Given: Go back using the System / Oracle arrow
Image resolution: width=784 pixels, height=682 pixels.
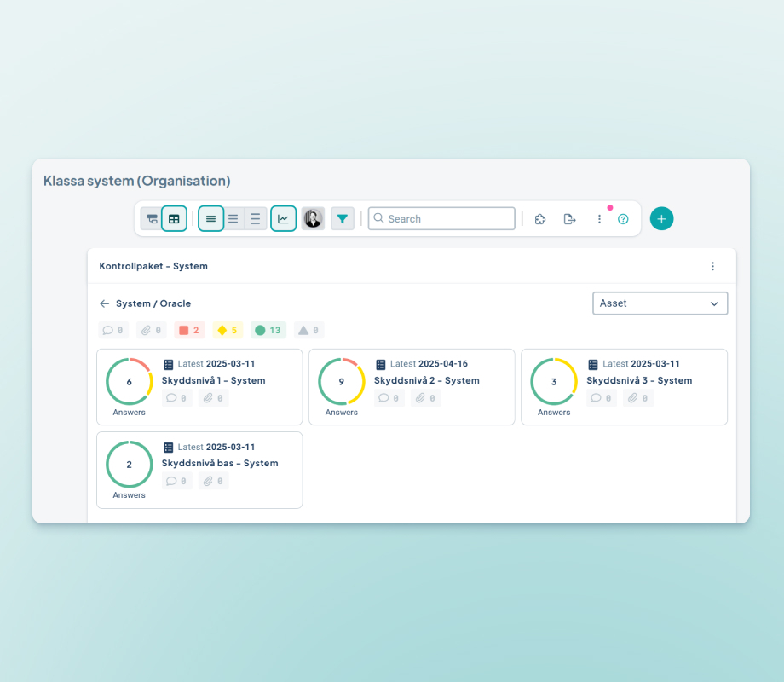Looking at the screenshot, I should tap(104, 303).
